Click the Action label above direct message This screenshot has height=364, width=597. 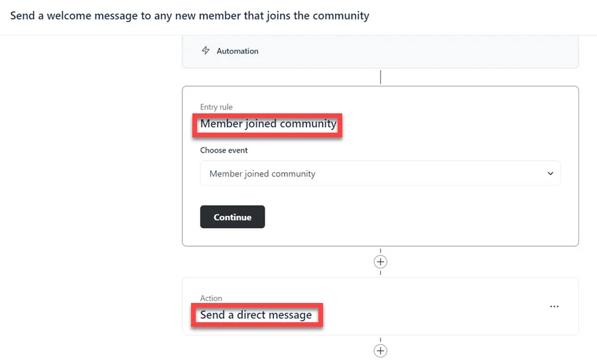211,298
